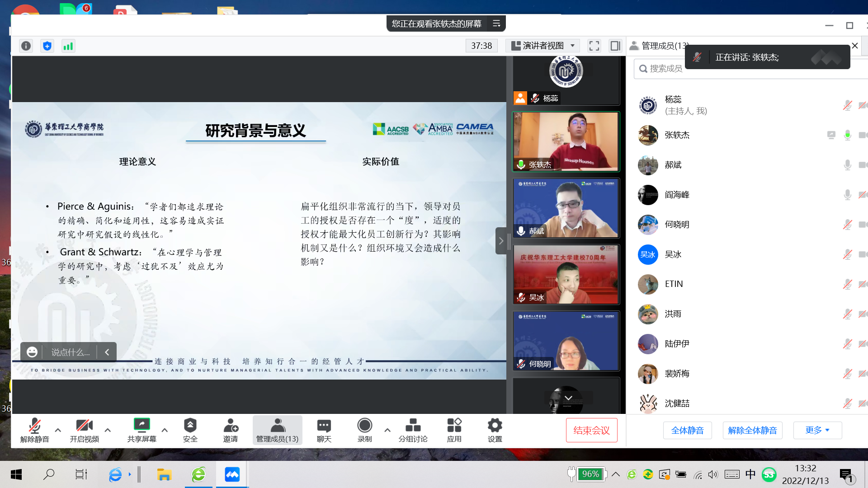Click the meeting info icon

coord(26,46)
